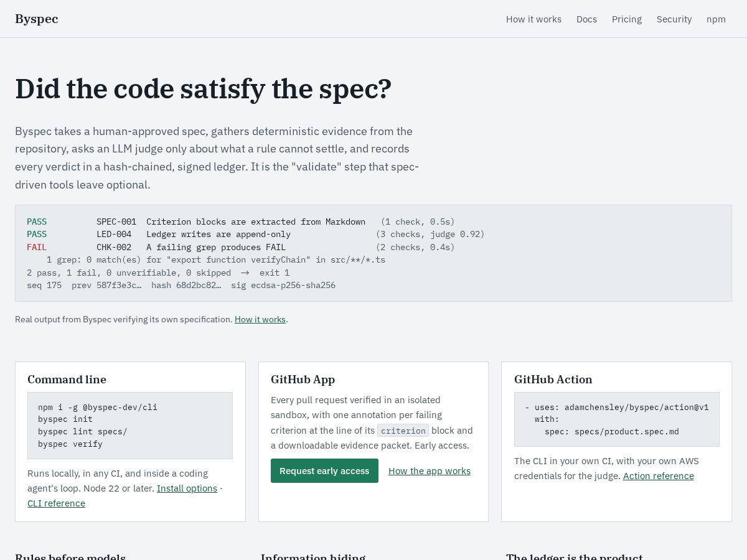Open the Action reference link
This screenshot has width=747, height=560.
pos(659,476)
